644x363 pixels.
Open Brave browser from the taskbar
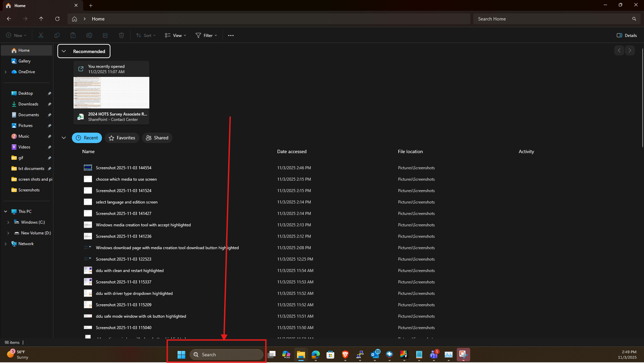(345, 355)
